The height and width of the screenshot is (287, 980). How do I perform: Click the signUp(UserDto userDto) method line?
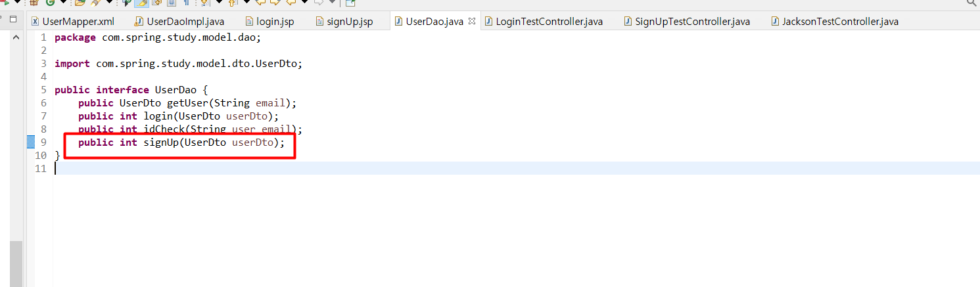pyautogui.click(x=181, y=143)
